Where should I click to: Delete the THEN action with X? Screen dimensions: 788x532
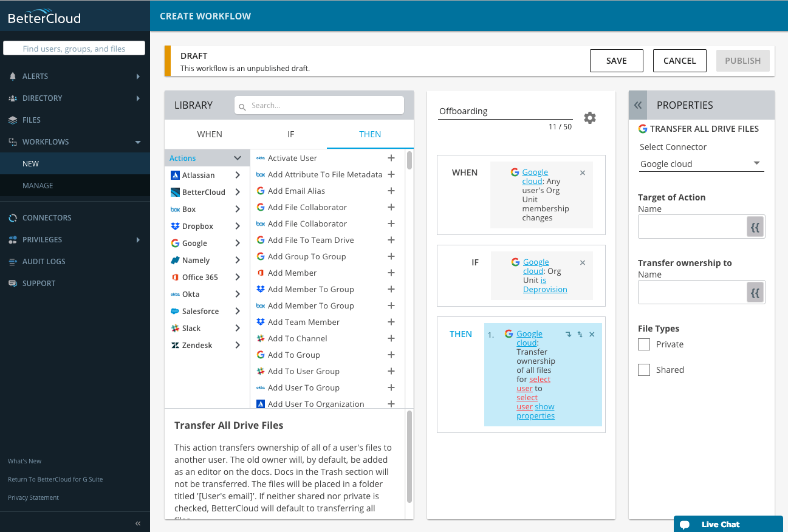pos(592,335)
